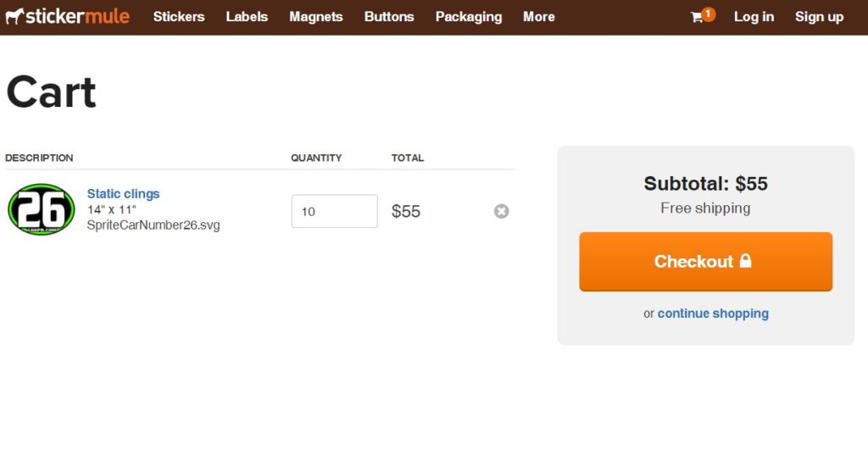
Task: Click the $55 line item total
Action: click(406, 211)
